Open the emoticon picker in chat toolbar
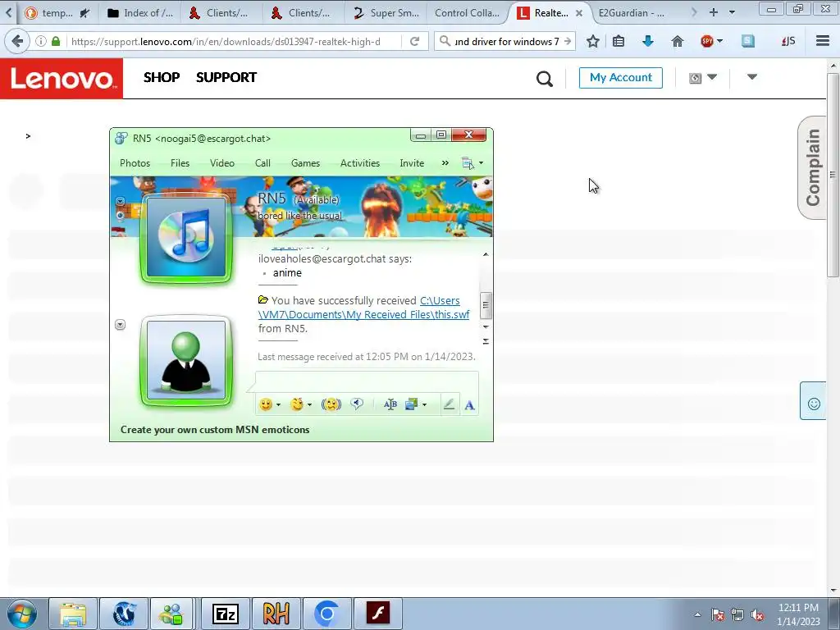This screenshot has height=630, width=840. click(x=266, y=404)
